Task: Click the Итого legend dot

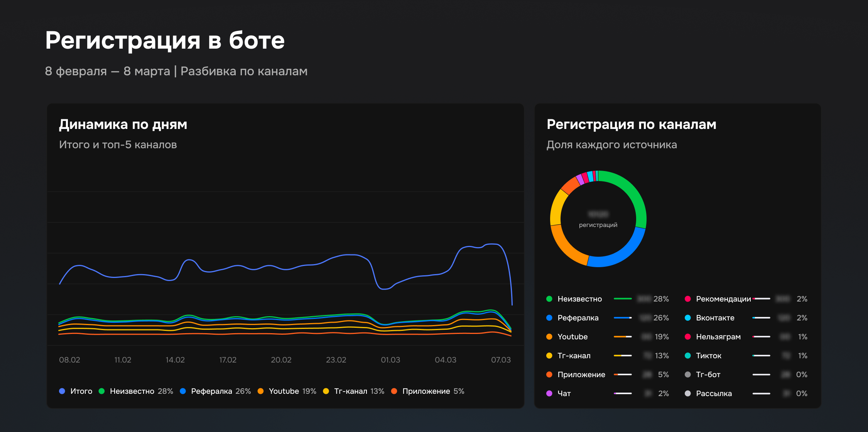Action: click(62, 391)
